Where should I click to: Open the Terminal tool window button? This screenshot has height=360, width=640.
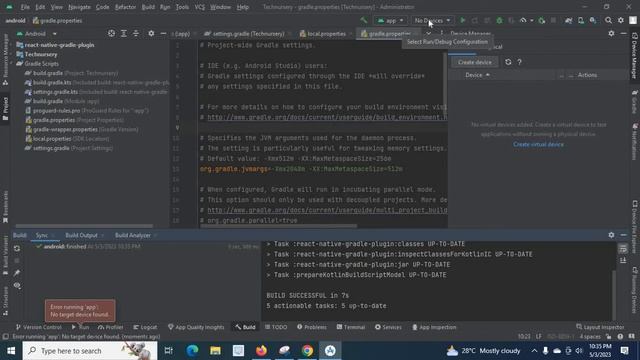351,327
